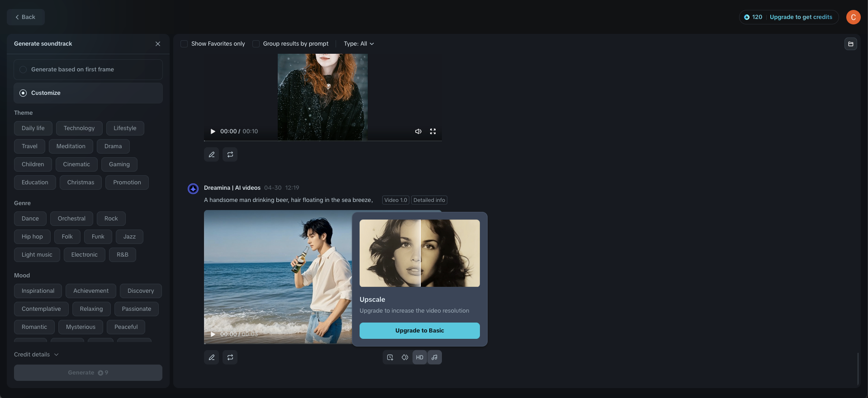The image size is (868, 398).
Task: Click the regenerate icon under the woman video
Action: pos(230,155)
